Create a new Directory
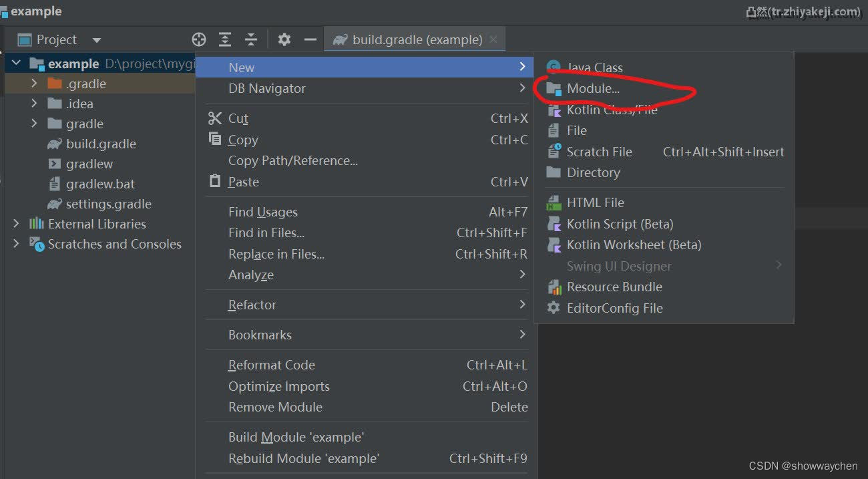The height and width of the screenshot is (479, 868). point(664,172)
